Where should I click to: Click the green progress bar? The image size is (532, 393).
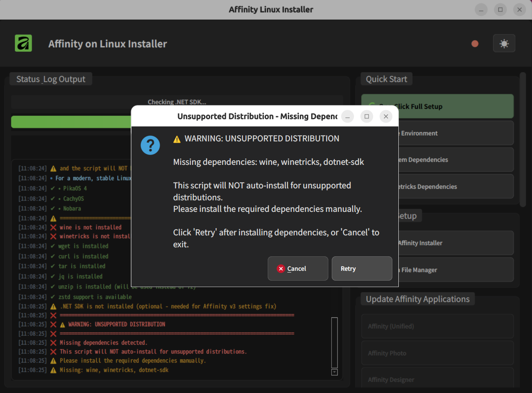pyautogui.click(x=71, y=122)
